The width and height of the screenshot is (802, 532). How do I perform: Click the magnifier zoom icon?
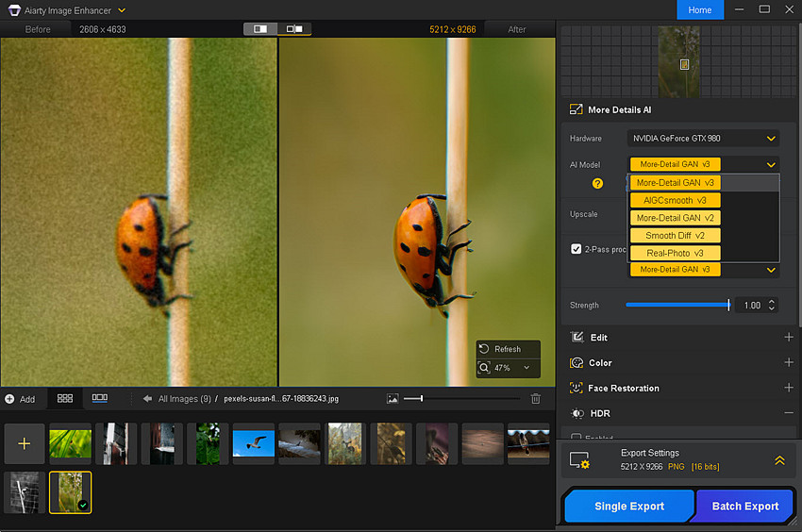point(484,368)
